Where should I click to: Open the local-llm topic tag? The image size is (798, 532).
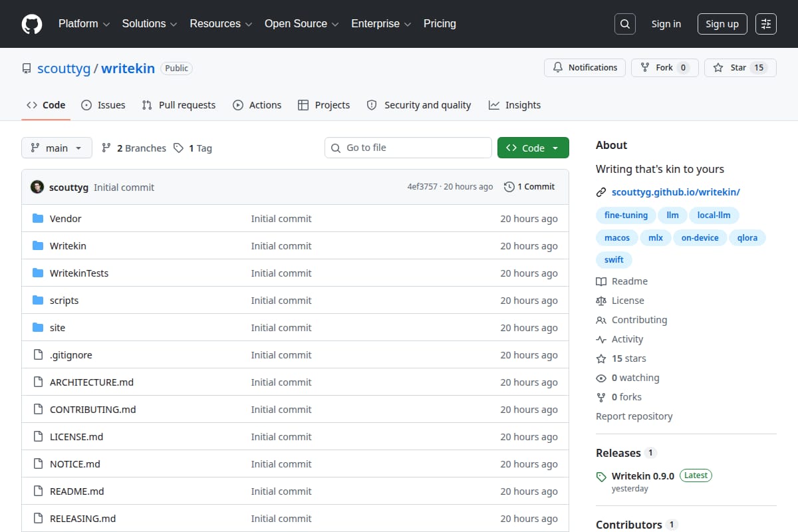coord(714,215)
